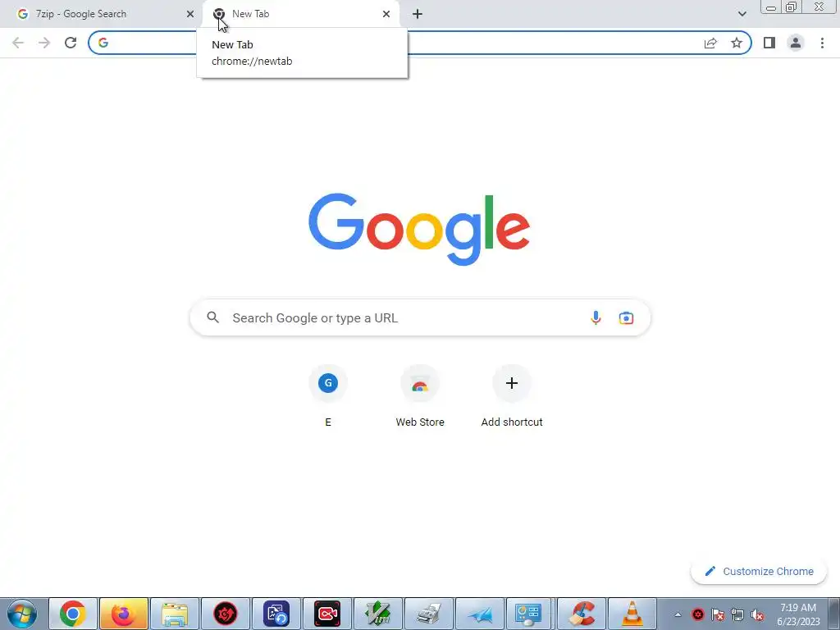The height and width of the screenshot is (630, 840).
Task: Open the Chrome profile avatar menu
Action: click(x=796, y=43)
